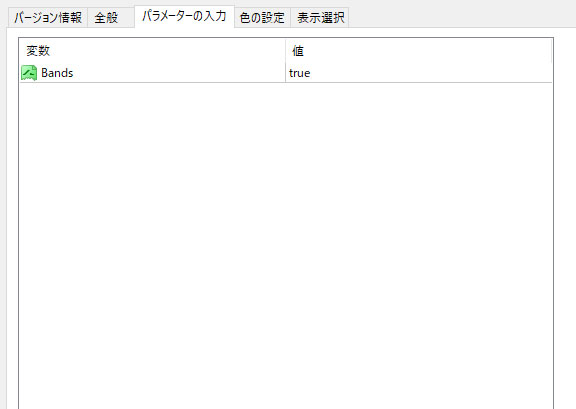Image resolution: width=576 pixels, height=409 pixels.
Task: Click the 変数 column header
Action: coord(152,51)
